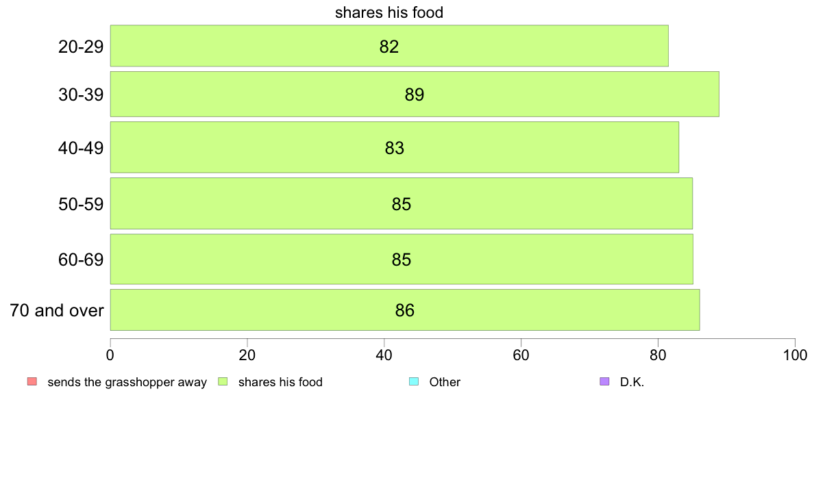The height and width of the screenshot is (504, 814).
Task: Click the red 'sends the grasshopper away' legend swatch
Action: [32, 381]
